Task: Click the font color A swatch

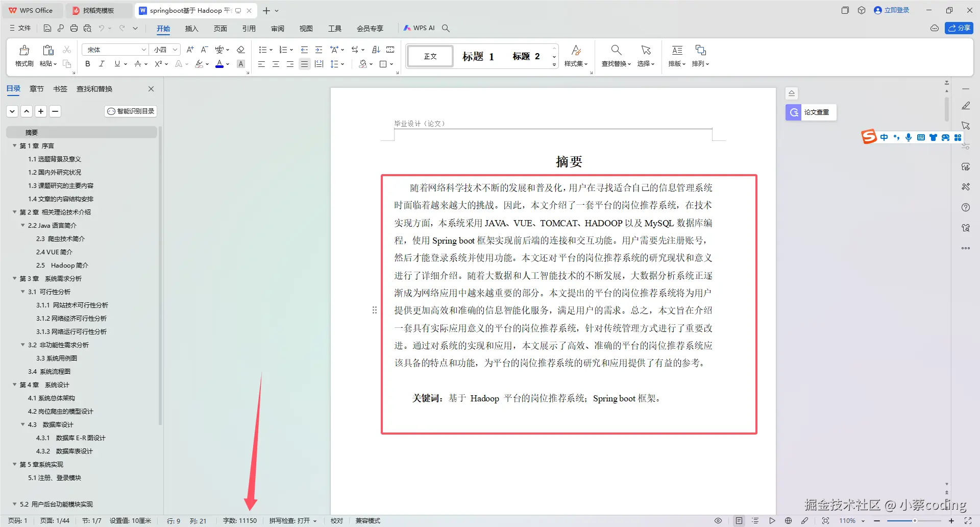Action: coord(219,64)
